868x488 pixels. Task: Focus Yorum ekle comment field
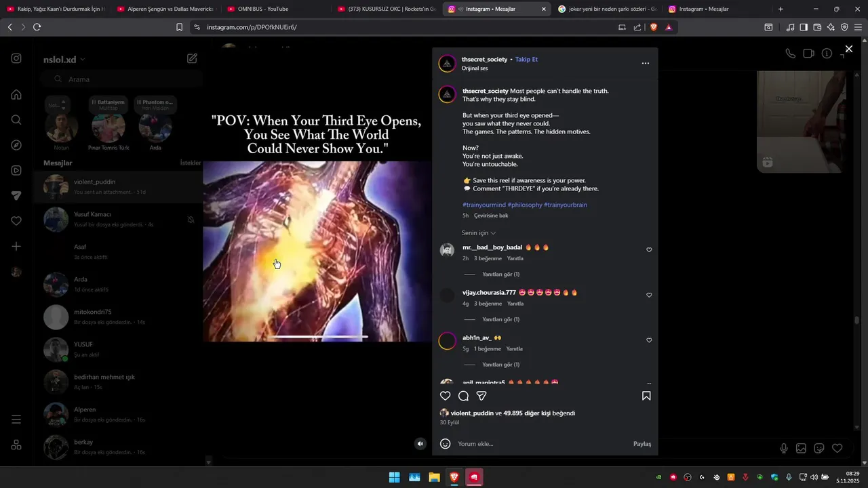point(542,444)
